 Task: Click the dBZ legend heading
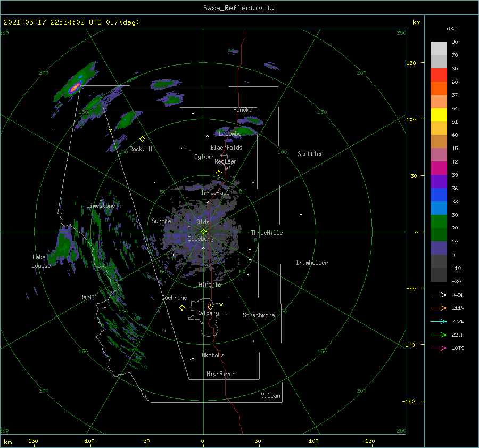pyautogui.click(x=451, y=29)
